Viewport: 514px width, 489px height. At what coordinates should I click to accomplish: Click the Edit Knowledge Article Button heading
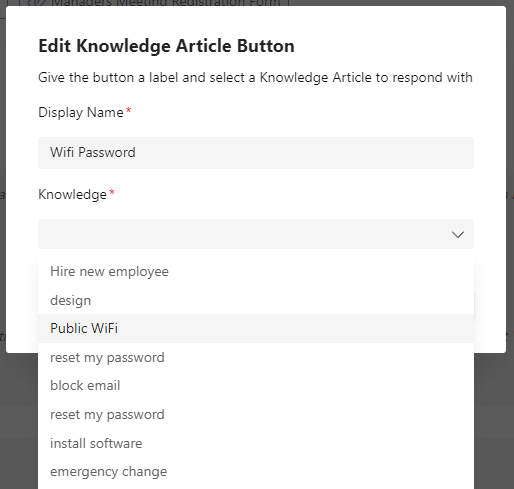pyautogui.click(x=166, y=46)
